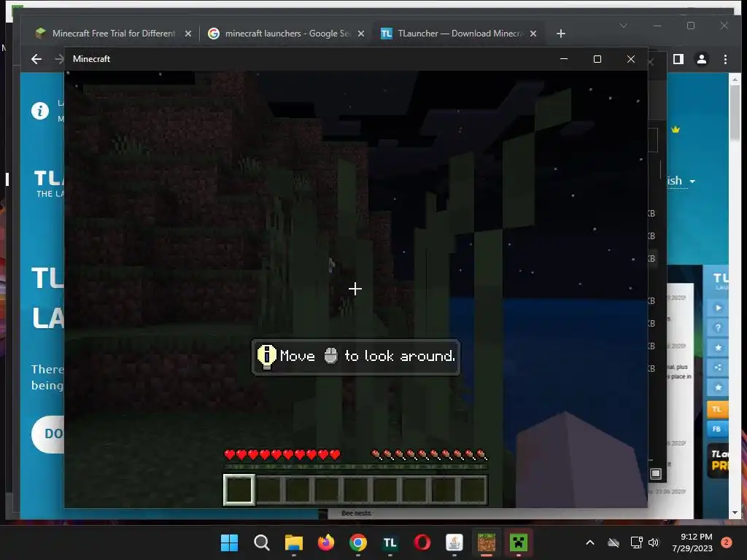Switch to minecraft launchers Google Search tab
The height and width of the screenshot is (560, 747).
click(x=286, y=34)
